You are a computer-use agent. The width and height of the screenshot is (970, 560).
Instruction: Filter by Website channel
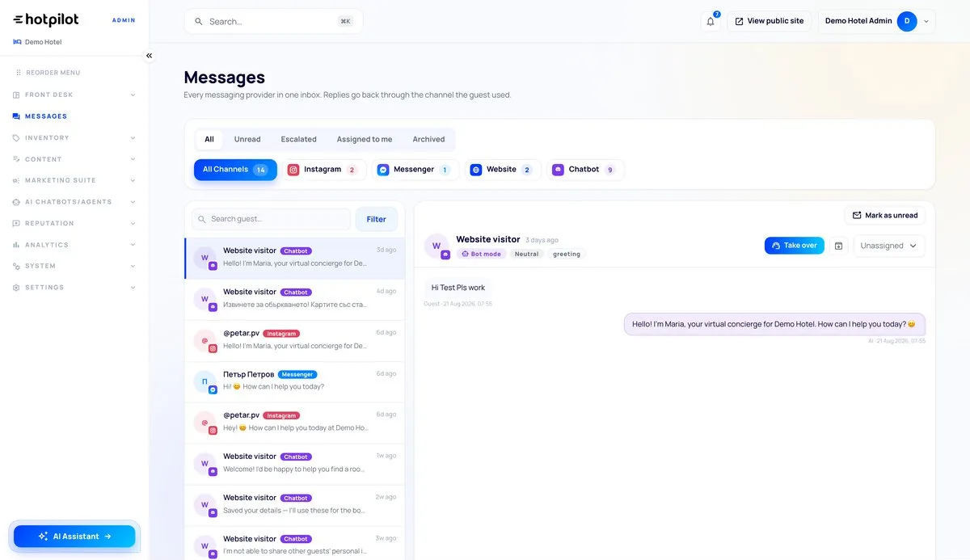pos(502,170)
